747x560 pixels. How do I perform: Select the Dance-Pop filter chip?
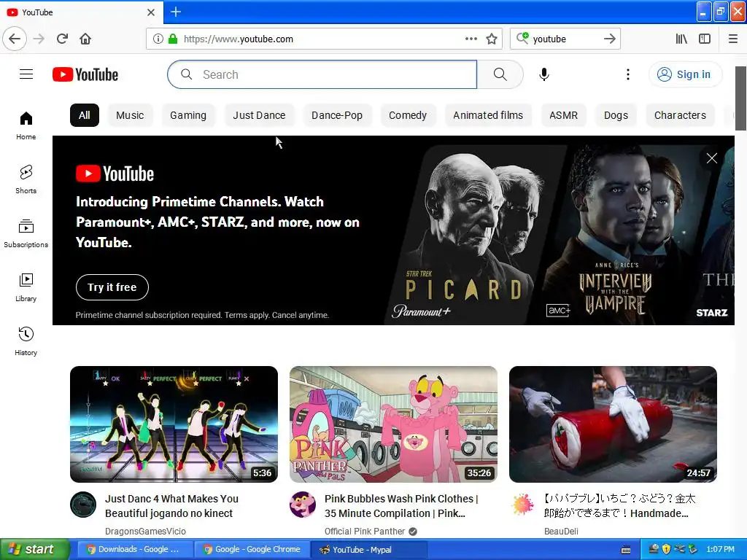click(x=337, y=115)
